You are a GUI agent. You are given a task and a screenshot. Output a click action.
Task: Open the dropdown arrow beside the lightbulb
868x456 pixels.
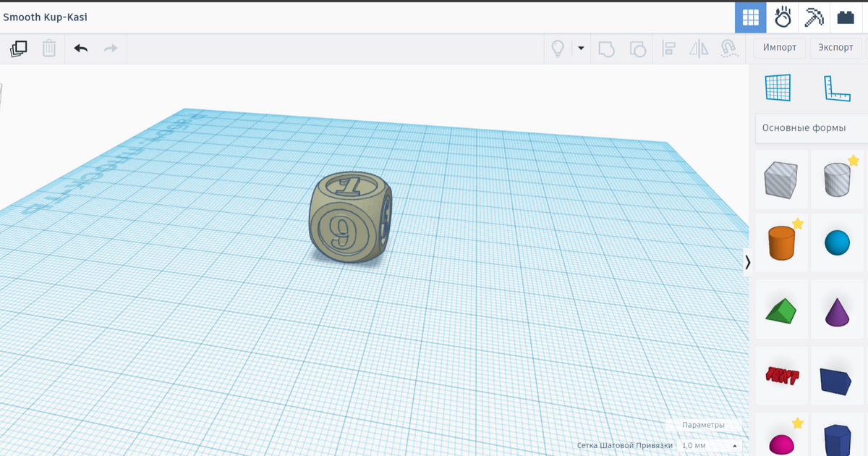coord(580,48)
